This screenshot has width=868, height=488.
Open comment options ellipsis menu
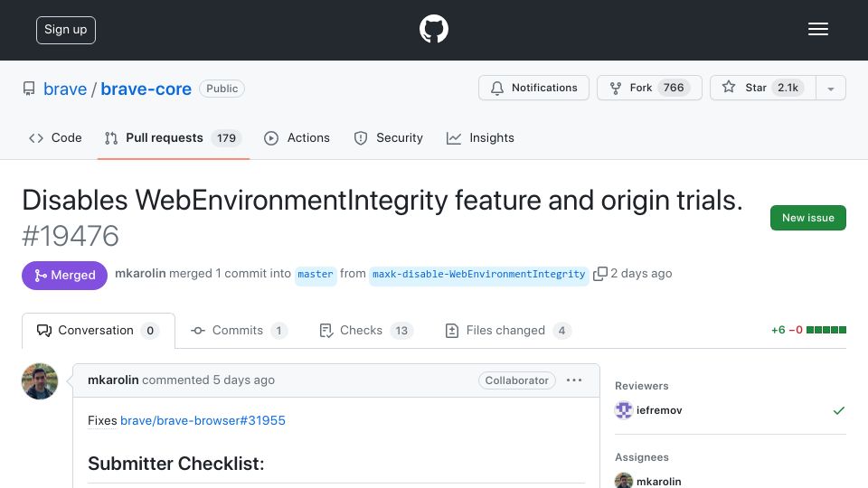(574, 380)
